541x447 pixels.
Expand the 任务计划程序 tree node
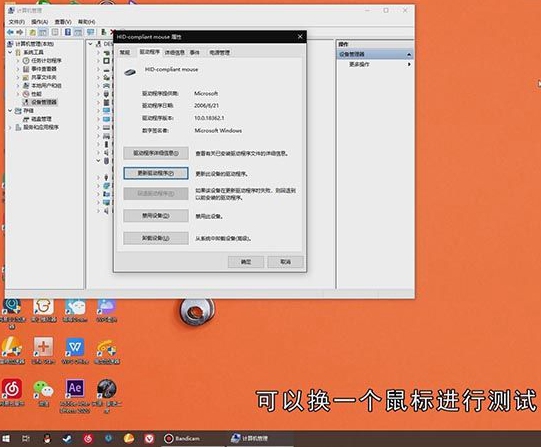18,60
